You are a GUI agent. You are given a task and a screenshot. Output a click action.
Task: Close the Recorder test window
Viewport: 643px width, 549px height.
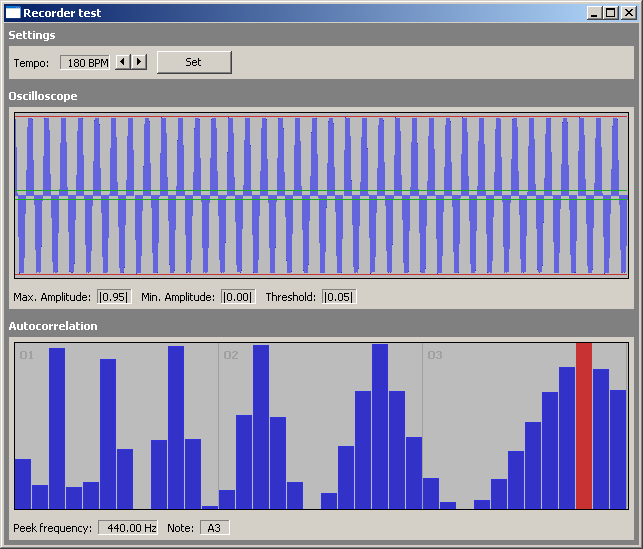(627, 13)
